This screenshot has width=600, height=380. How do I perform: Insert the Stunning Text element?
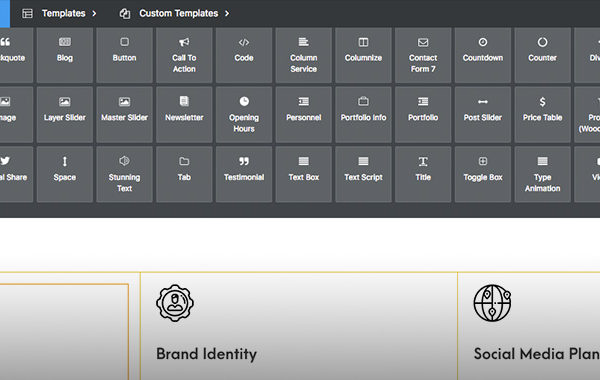[124, 175]
